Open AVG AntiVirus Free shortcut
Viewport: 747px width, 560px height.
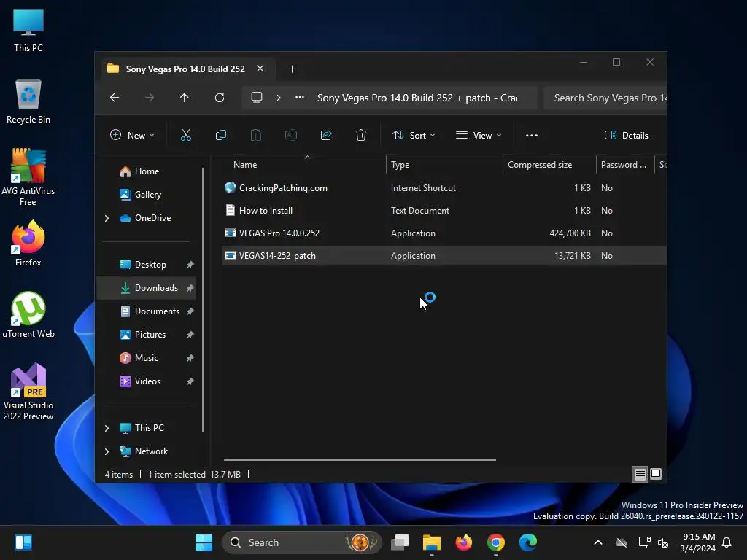(x=28, y=177)
